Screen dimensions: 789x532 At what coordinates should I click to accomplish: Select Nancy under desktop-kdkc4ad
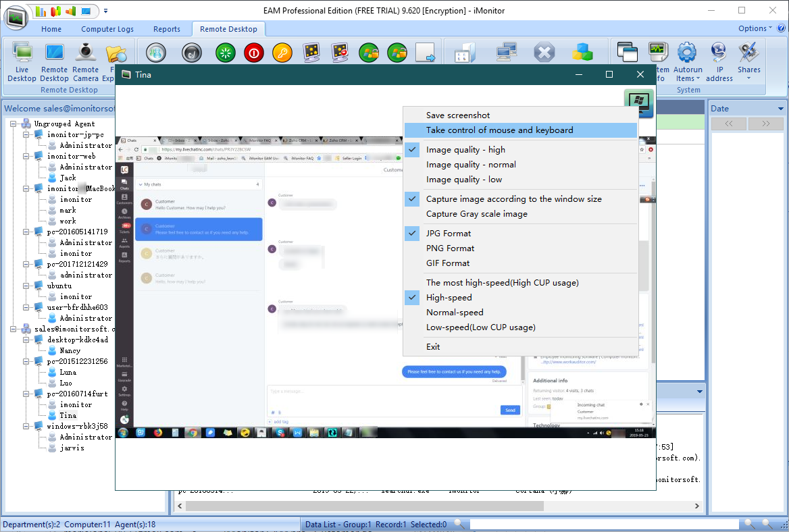(x=70, y=350)
